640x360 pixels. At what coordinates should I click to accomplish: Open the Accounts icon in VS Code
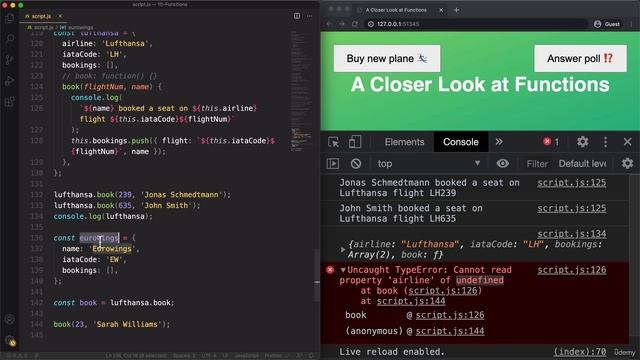[x=10, y=319]
